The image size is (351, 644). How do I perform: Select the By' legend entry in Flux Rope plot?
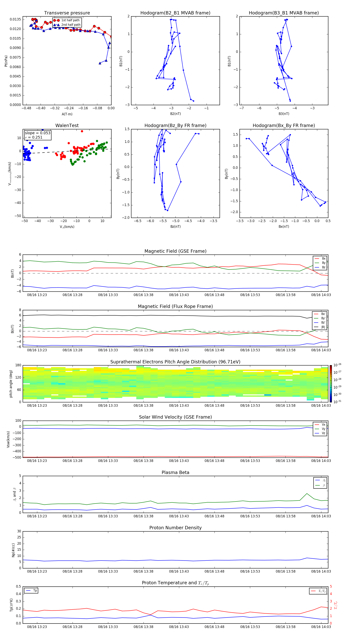[x=320, y=318]
